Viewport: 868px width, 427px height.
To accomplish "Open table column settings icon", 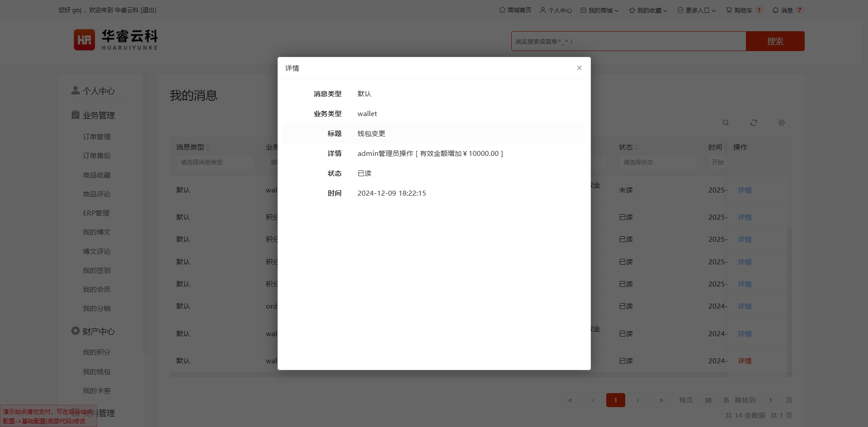I will 781,123.
